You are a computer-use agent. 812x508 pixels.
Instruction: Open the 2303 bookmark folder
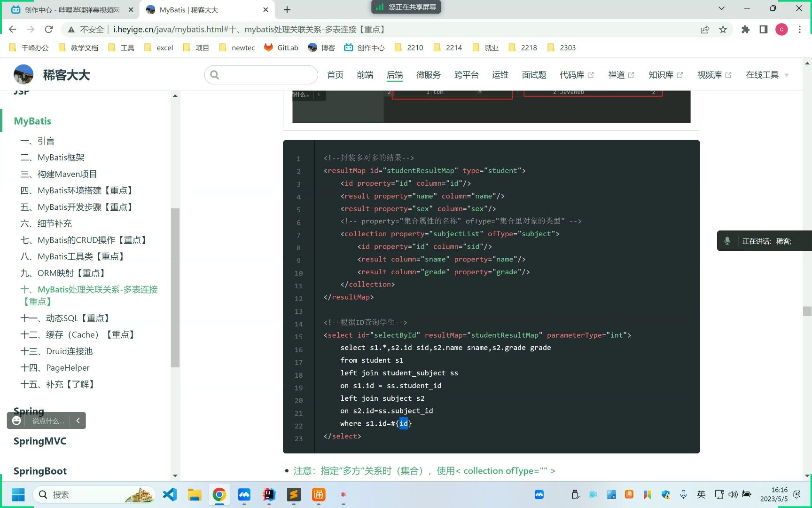562,48
